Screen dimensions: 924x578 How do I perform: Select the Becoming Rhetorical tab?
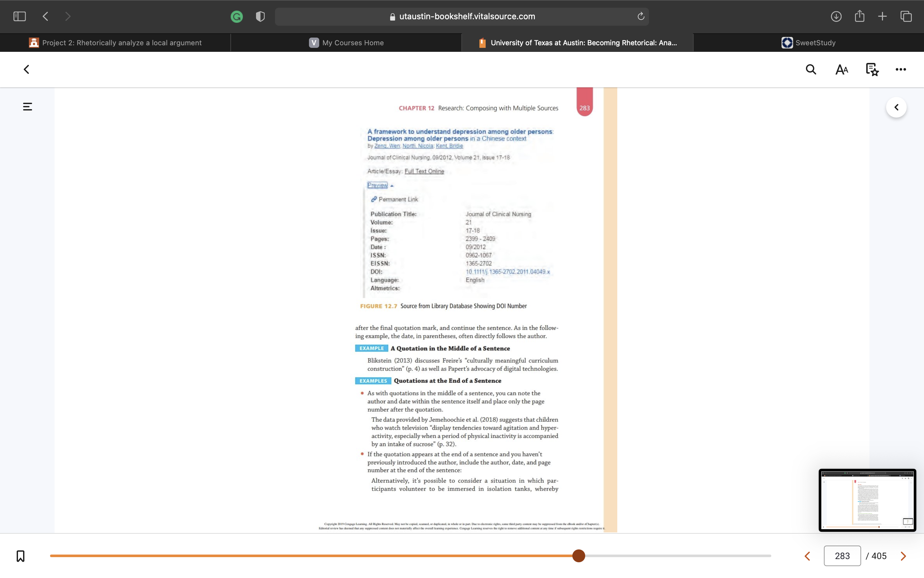tap(577, 43)
